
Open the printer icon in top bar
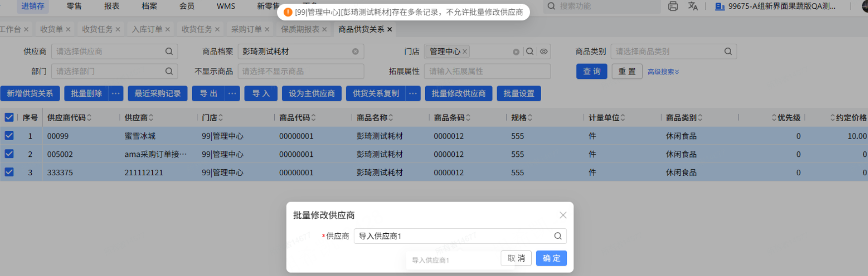click(x=673, y=6)
